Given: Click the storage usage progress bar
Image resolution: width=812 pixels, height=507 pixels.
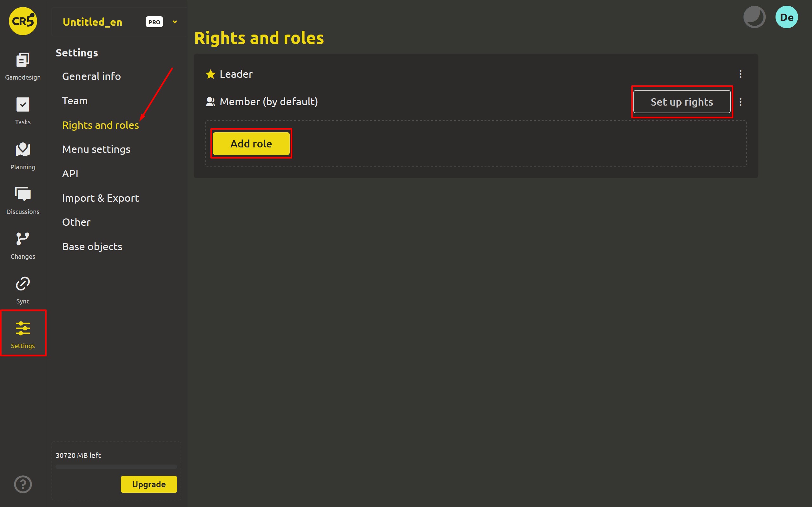Looking at the screenshot, I should point(116,467).
